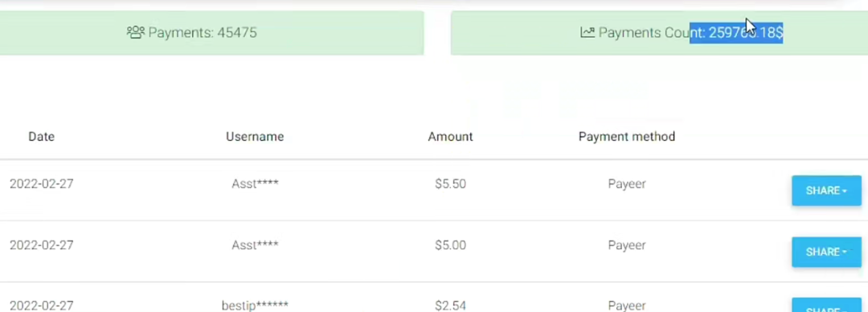The image size is (868, 312).
Task: Open the SHARE dropdown for the $5.00 payment
Action: (x=826, y=252)
